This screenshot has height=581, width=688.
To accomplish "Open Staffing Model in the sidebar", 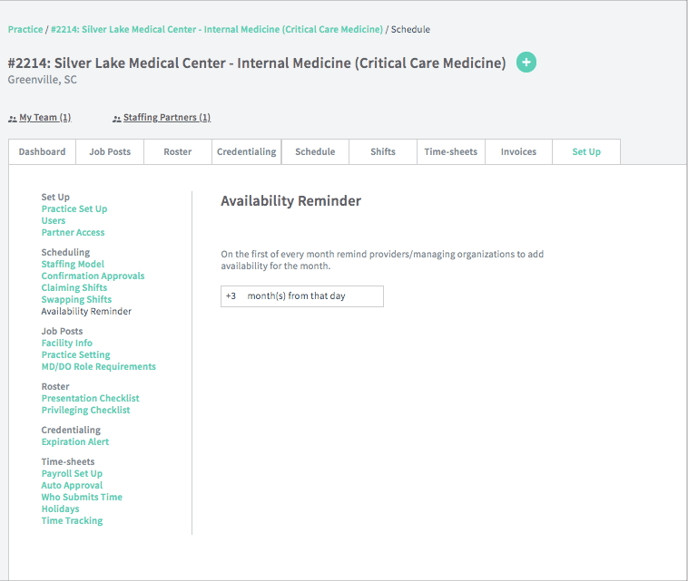I will click(73, 264).
